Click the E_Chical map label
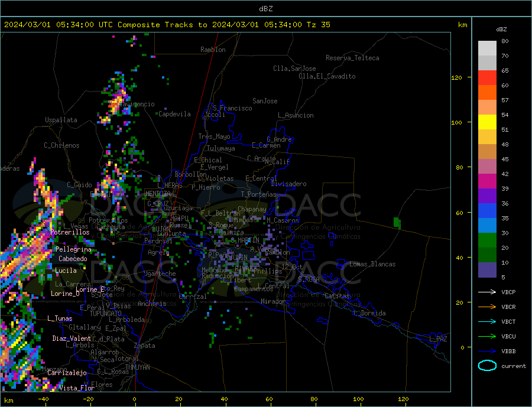The width and height of the screenshot is (532, 407). click(x=208, y=160)
